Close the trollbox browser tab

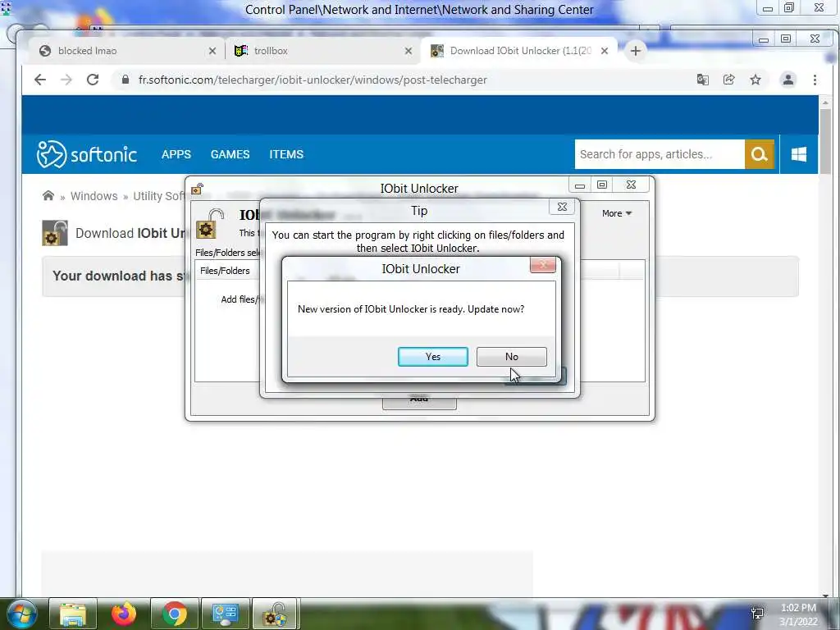(409, 51)
